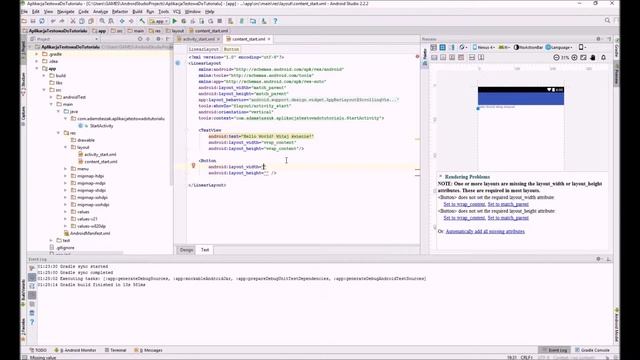Open the Messages tool window
640x360 pixels.
tap(149, 350)
